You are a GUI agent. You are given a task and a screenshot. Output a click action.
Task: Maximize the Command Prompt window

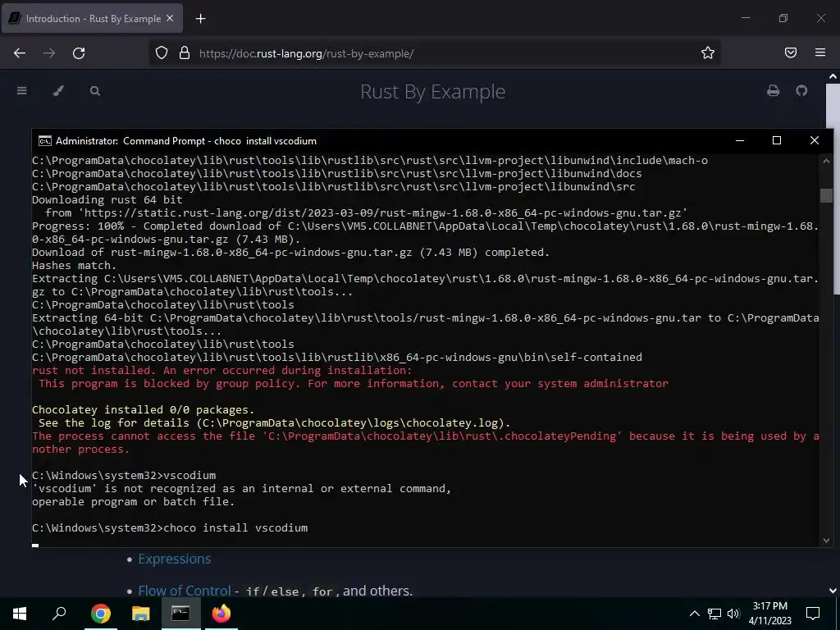click(777, 140)
